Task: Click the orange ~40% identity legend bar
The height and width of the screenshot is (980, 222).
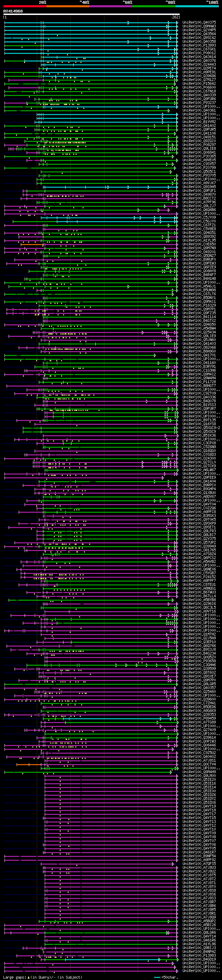Action: (x=68, y=6)
